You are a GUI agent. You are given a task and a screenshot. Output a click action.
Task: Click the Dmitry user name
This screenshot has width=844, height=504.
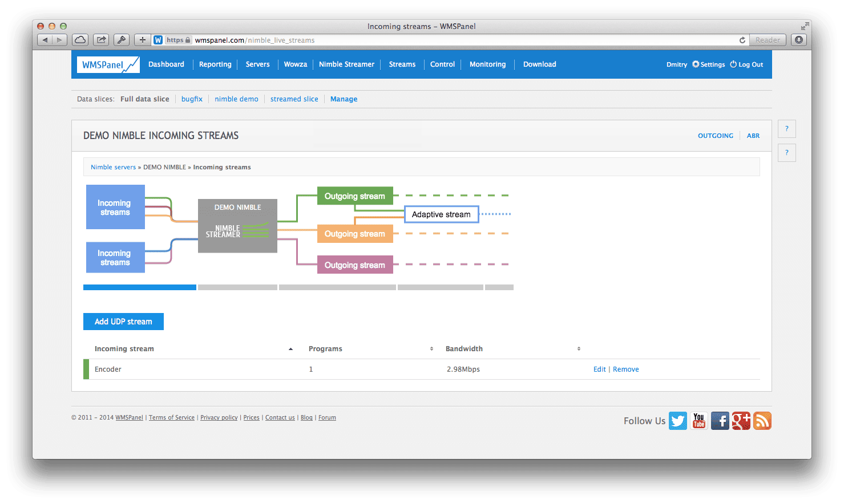click(x=677, y=64)
